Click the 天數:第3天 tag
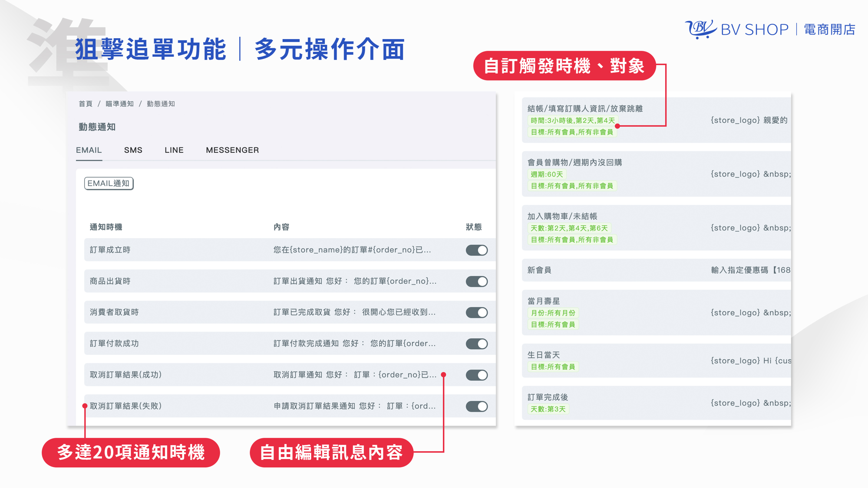Viewport: 868px width, 488px height. pos(548,409)
